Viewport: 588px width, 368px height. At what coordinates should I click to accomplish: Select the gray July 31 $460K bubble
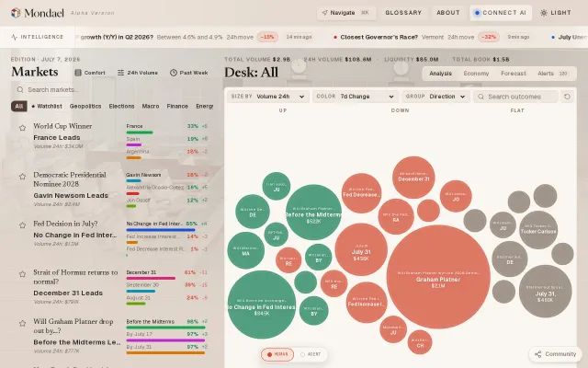545,291
